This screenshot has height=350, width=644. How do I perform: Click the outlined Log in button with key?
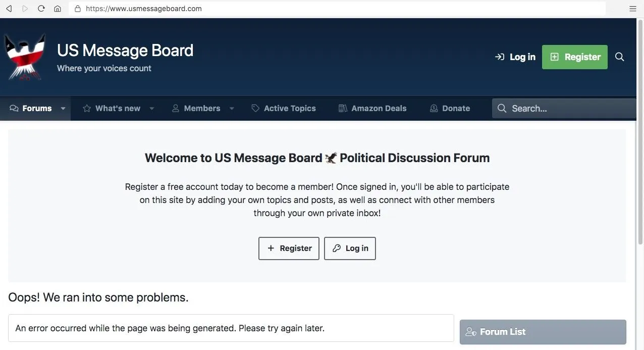(350, 248)
